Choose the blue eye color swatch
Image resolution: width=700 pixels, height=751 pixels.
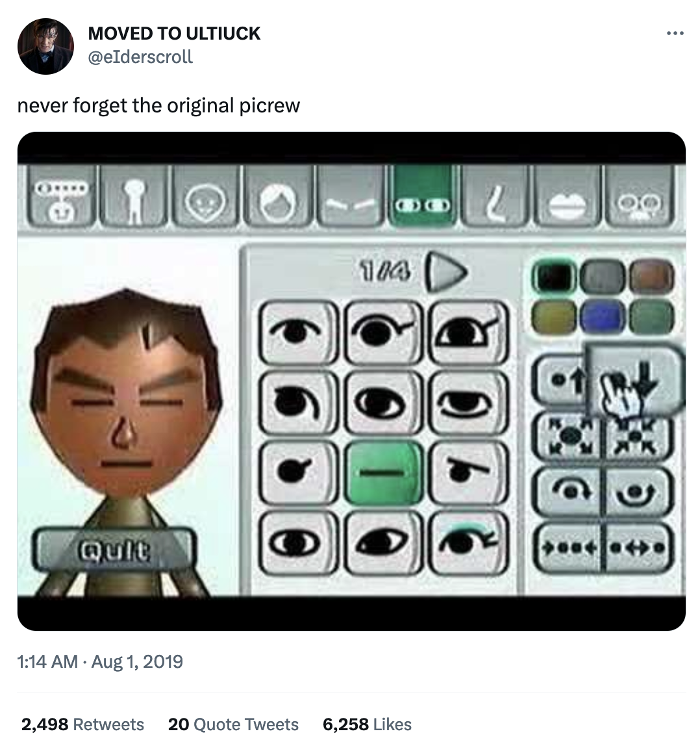click(x=601, y=316)
